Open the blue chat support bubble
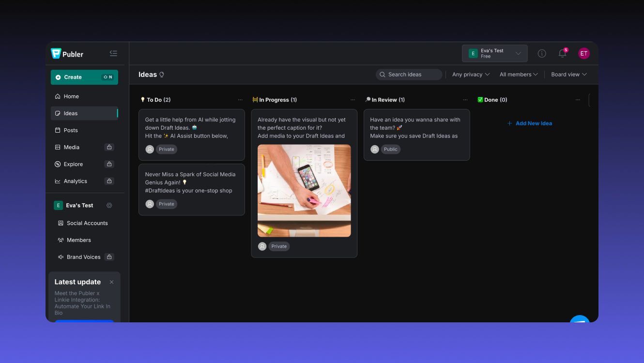 point(580,319)
